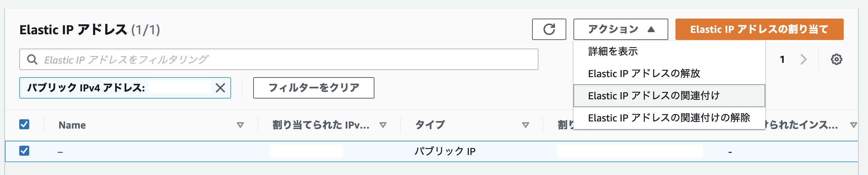Open table preferences gear icon
Screen dimensions: 868x175
(836, 59)
